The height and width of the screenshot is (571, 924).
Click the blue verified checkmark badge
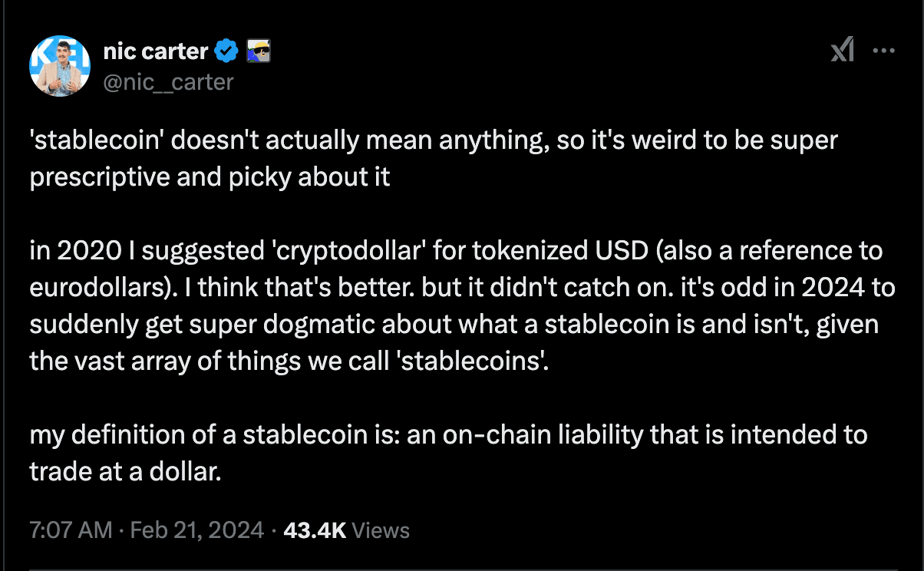click(x=226, y=52)
